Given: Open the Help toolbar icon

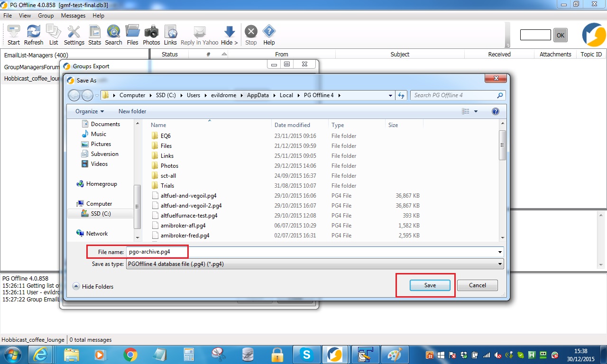Looking at the screenshot, I should coord(269,35).
